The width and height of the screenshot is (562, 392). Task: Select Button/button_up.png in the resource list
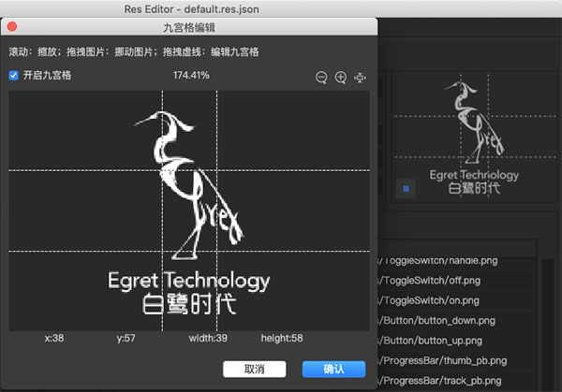pyautogui.click(x=431, y=341)
